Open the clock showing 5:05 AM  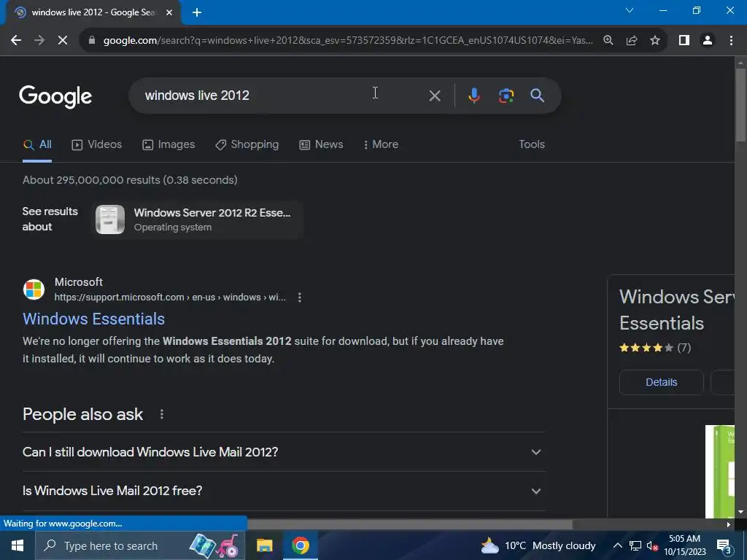pos(685,545)
